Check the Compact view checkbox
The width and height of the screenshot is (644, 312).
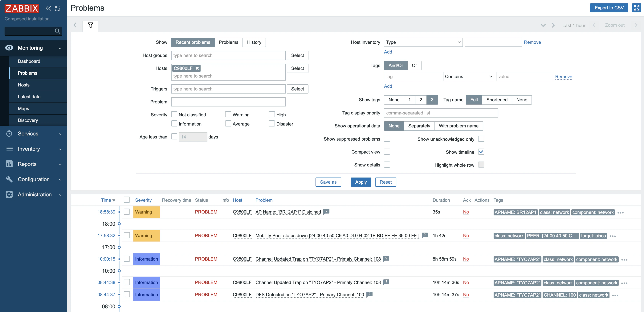click(387, 152)
